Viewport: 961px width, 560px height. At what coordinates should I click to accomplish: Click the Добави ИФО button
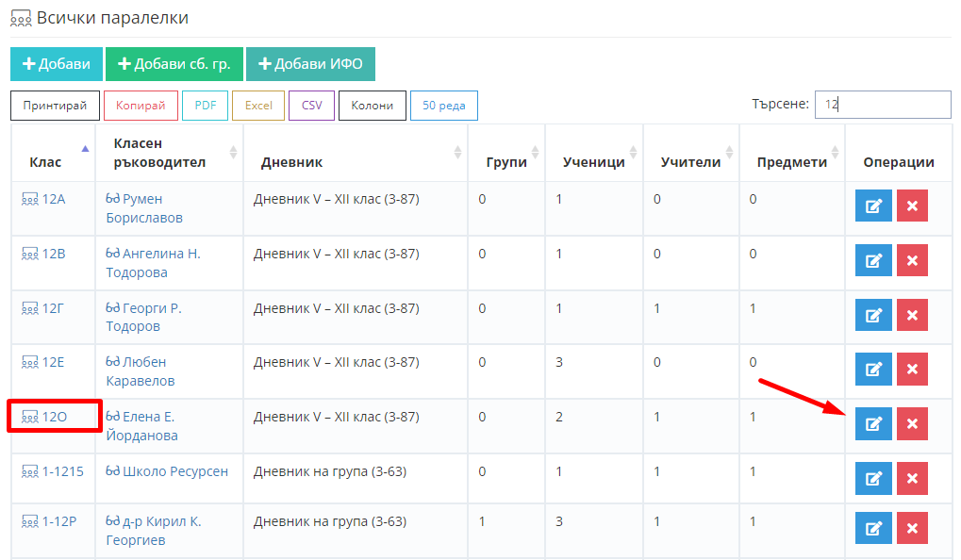tap(310, 64)
